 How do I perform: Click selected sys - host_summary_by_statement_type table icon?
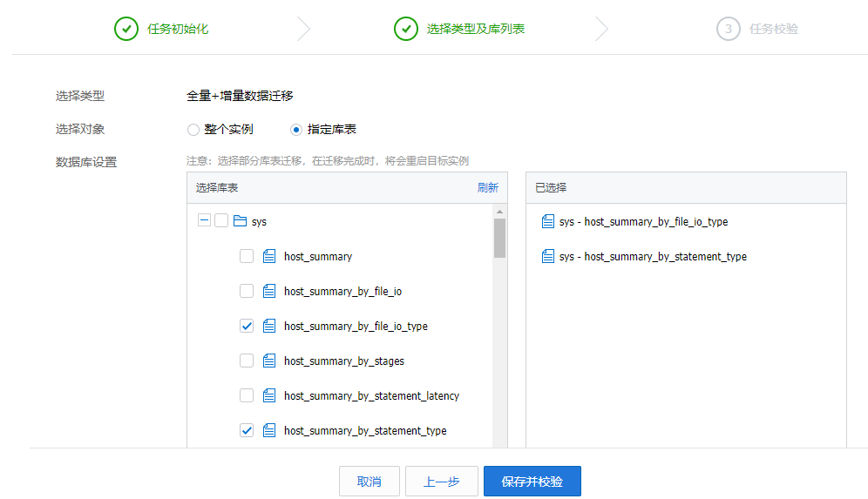pos(548,256)
